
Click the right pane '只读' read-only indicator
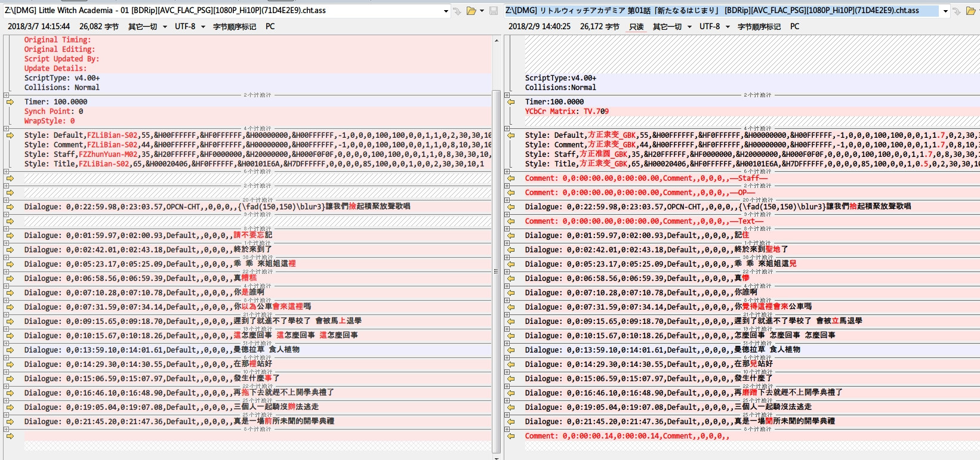pos(636,27)
